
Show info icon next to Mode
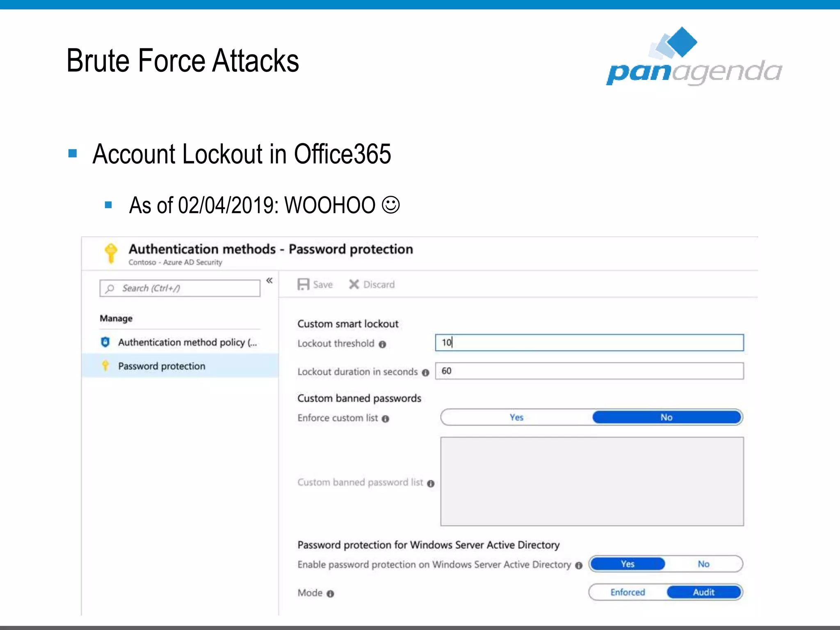tap(330, 593)
